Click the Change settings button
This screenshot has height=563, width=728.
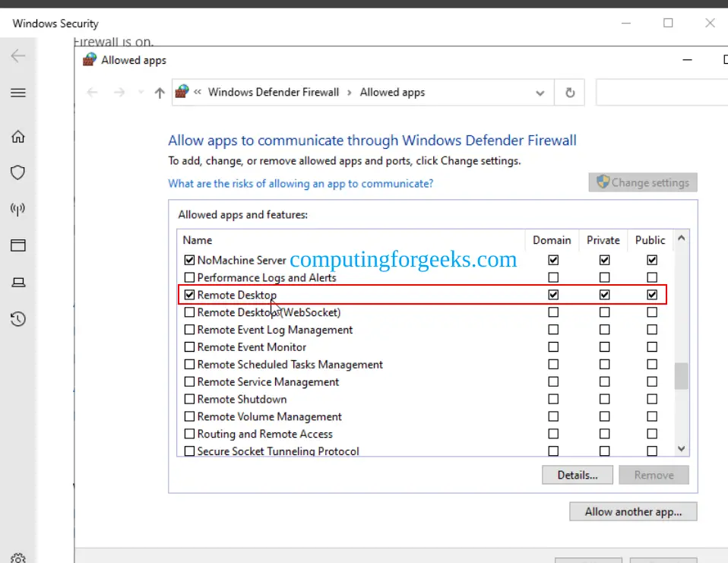643,182
